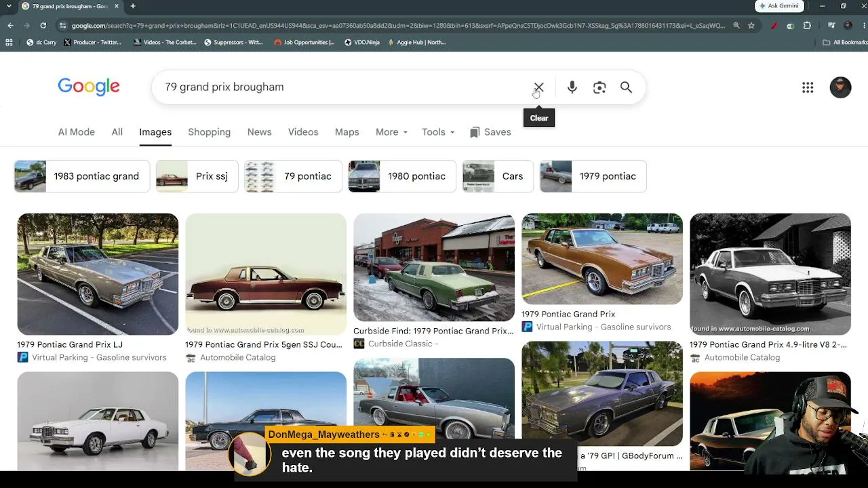The height and width of the screenshot is (488, 868).
Task: Reload the current page
Action: coord(43,26)
